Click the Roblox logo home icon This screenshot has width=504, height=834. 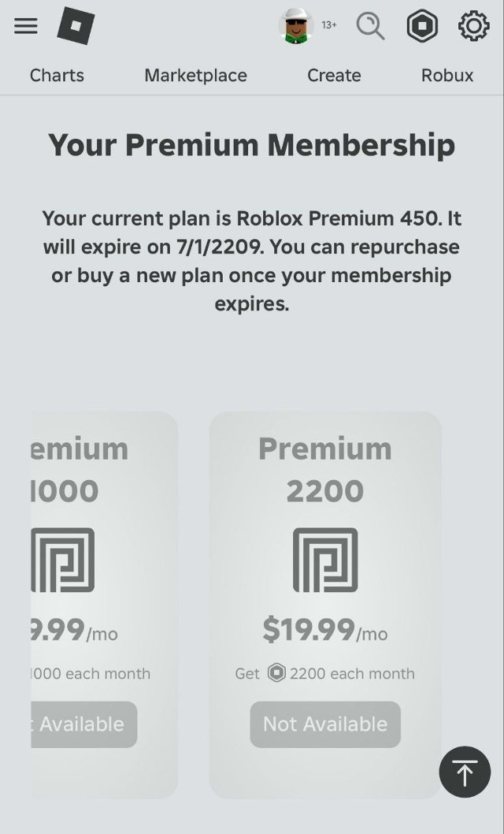point(76,25)
